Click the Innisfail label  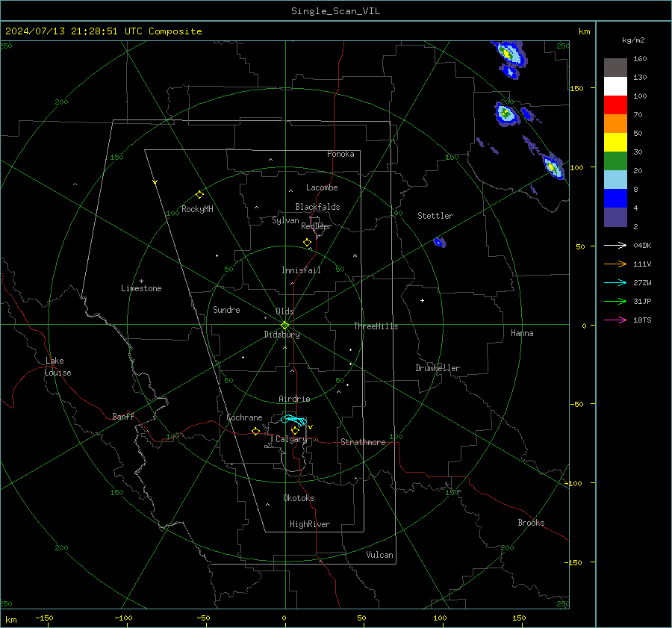point(301,270)
